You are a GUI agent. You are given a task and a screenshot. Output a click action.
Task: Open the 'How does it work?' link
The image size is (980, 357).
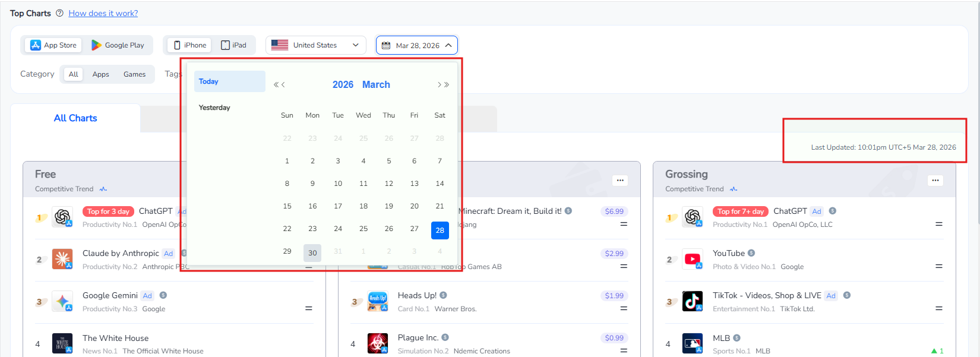point(103,13)
